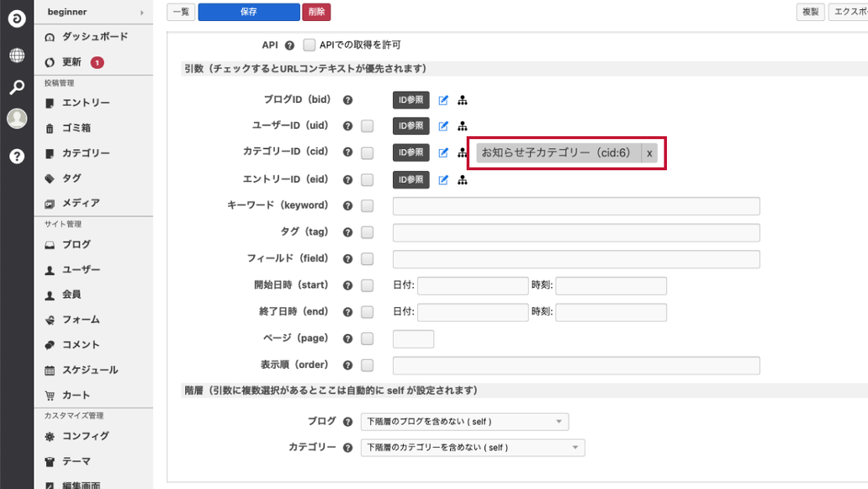Viewport: 868px width, 489px height.
Task: Open エントリー in sidebar menu
Action: click(x=85, y=103)
